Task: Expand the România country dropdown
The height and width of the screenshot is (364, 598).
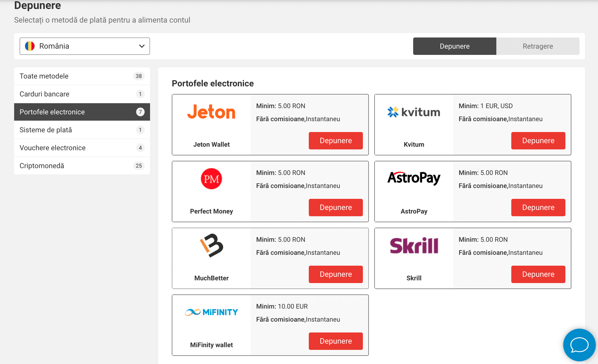Action: coord(85,46)
